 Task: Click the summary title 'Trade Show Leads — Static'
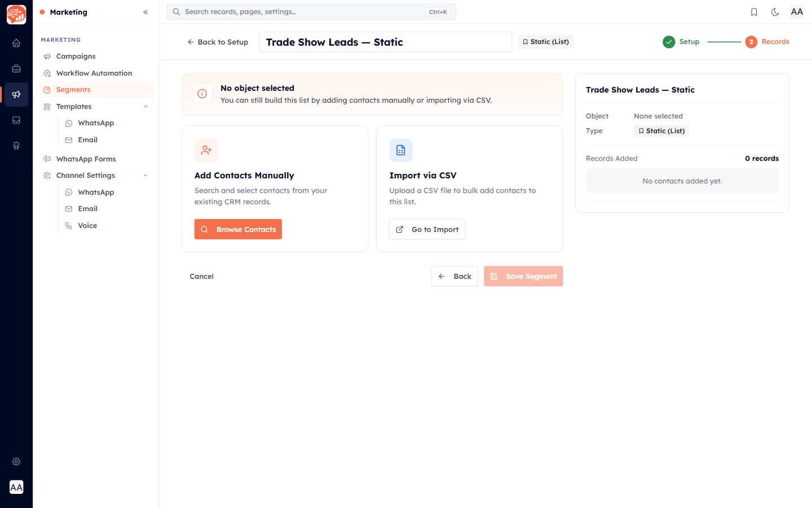(640, 90)
